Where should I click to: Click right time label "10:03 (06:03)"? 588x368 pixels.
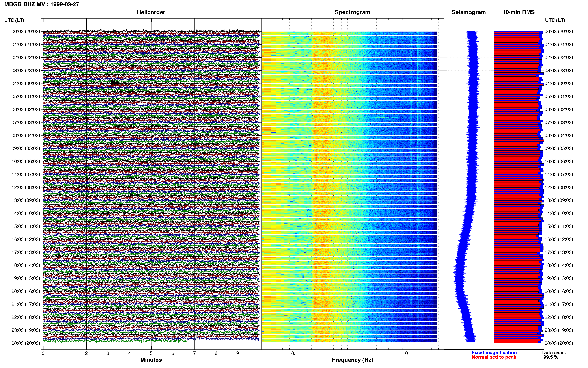[x=559, y=161]
